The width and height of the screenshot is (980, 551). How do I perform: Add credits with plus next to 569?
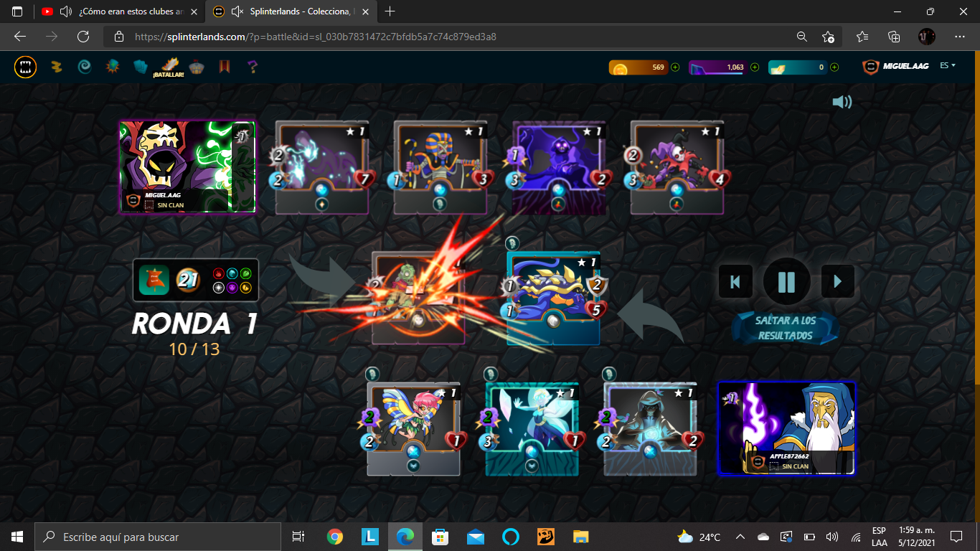tap(675, 67)
